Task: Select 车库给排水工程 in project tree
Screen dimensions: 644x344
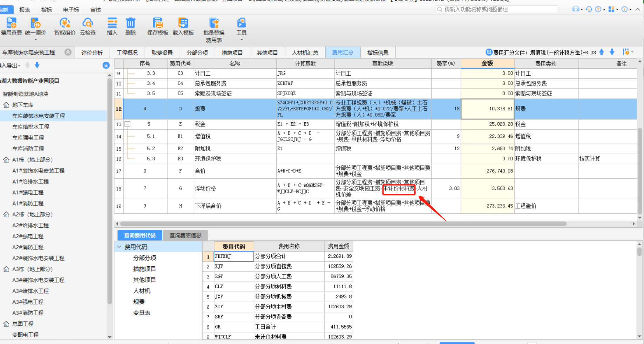Action: point(30,127)
